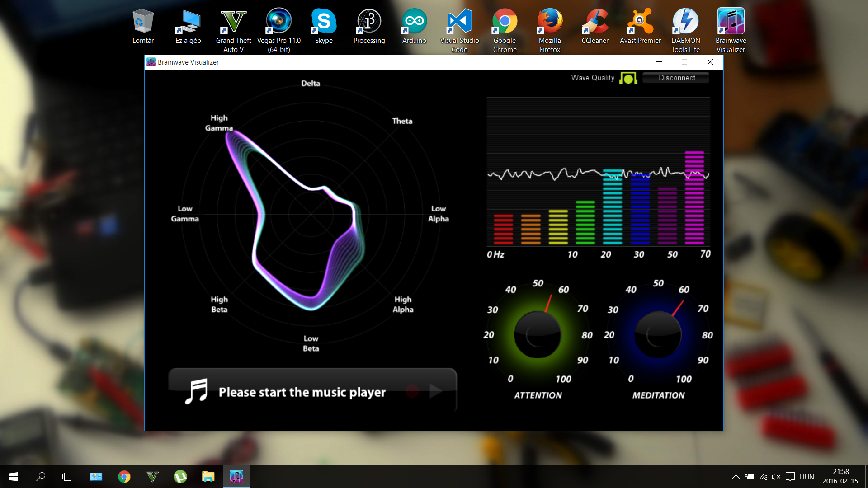Click the uTorrent taskbar icon
Image resolution: width=868 pixels, height=488 pixels.
pyautogui.click(x=180, y=477)
